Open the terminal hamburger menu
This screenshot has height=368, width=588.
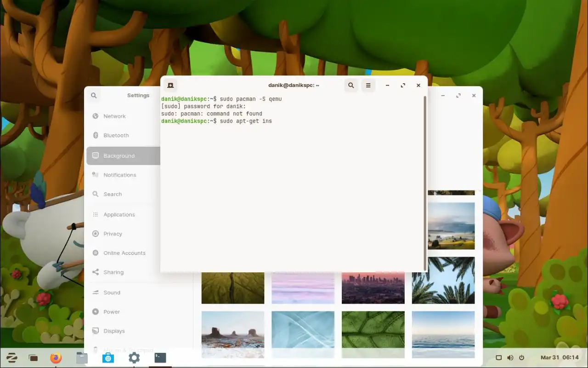[x=368, y=85]
